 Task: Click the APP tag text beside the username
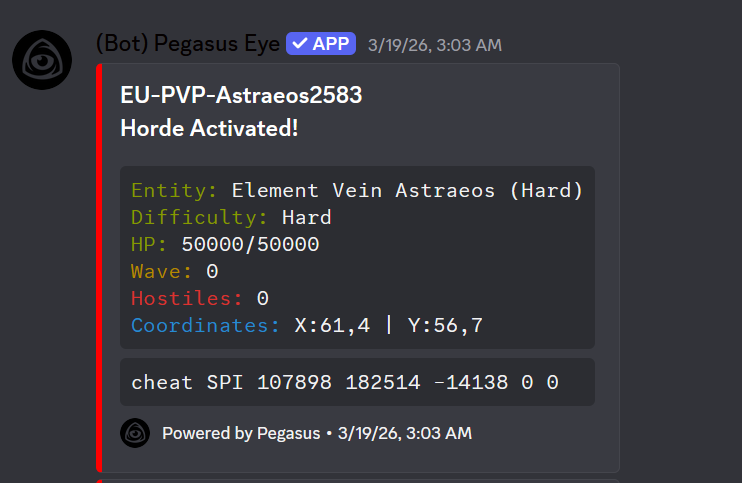click(x=331, y=44)
